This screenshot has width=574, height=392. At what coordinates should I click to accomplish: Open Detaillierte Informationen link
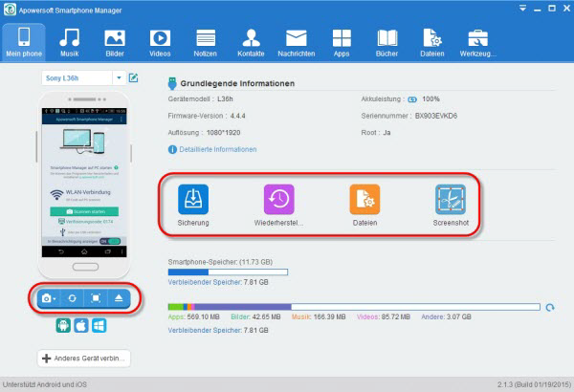[218, 149]
